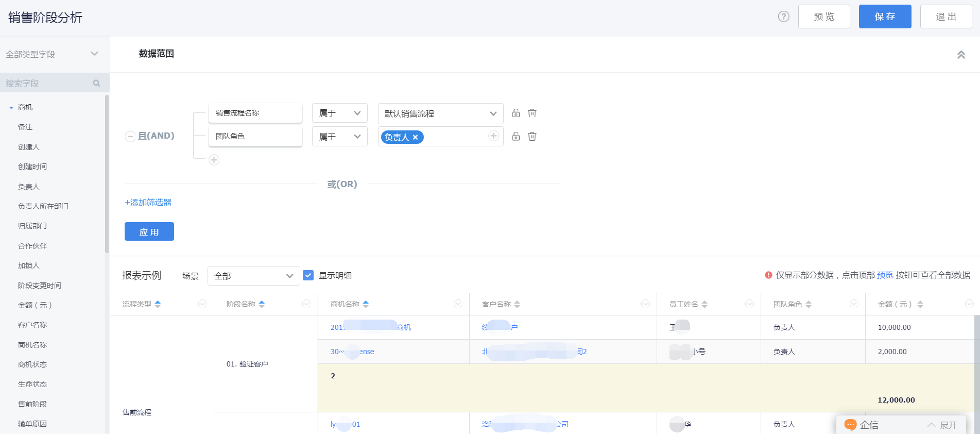Collapse the 商机 tree node
The height and width of the screenshot is (434, 980).
[11, 108]
